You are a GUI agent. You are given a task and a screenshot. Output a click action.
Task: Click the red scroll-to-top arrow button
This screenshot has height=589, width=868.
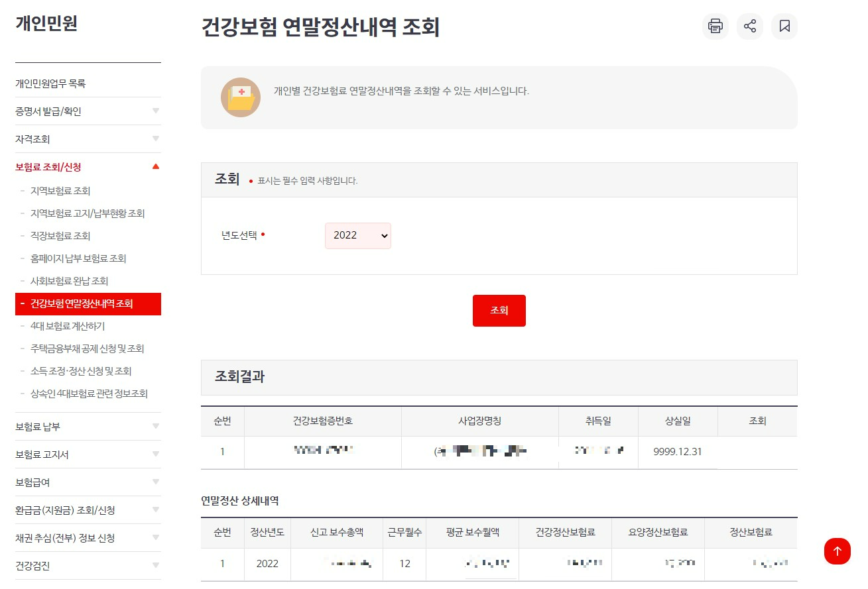pos(837,551)
